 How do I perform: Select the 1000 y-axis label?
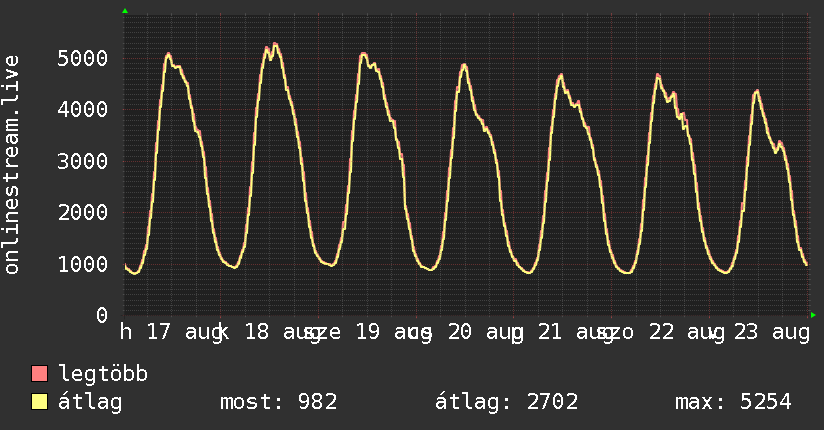click(83, 264)
